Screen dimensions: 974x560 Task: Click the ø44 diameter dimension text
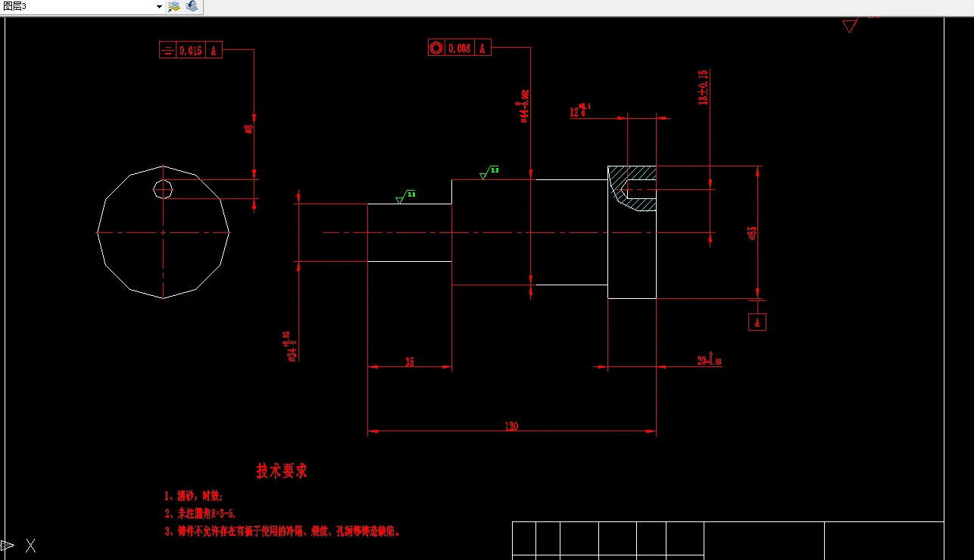[523, 105]
